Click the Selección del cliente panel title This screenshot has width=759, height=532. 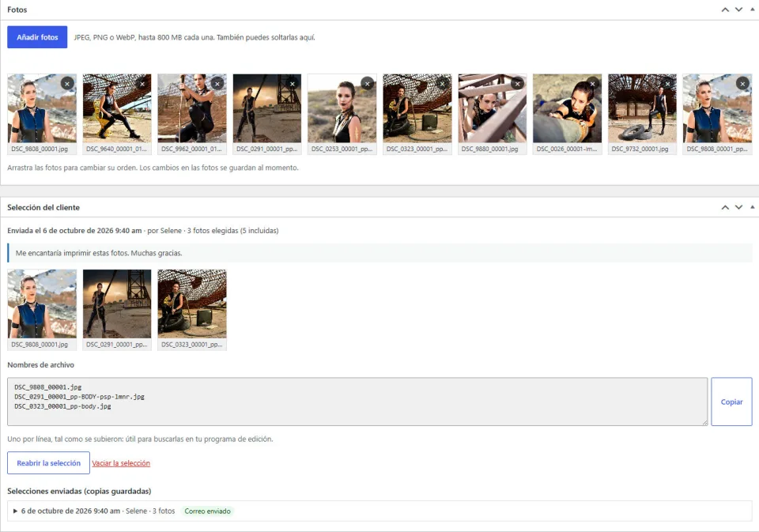pos(43,207)
